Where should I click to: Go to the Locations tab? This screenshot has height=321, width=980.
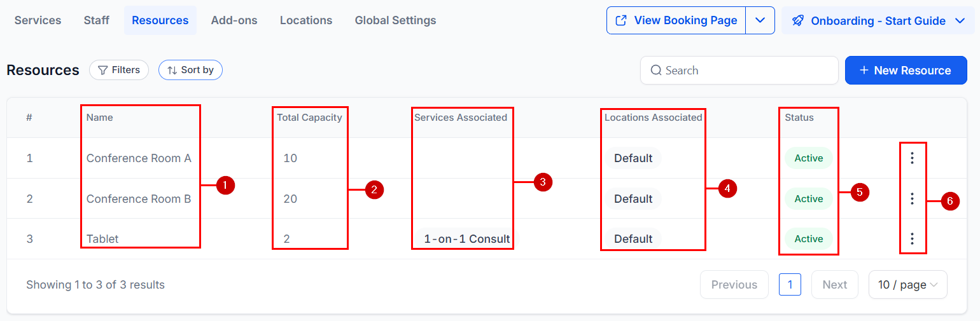coord(306,20)
